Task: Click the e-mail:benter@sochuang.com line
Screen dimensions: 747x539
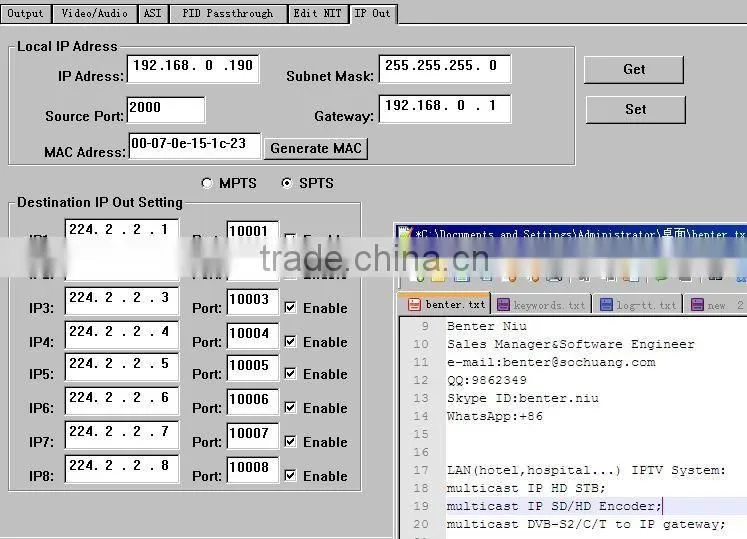Action: coord(551,362)
